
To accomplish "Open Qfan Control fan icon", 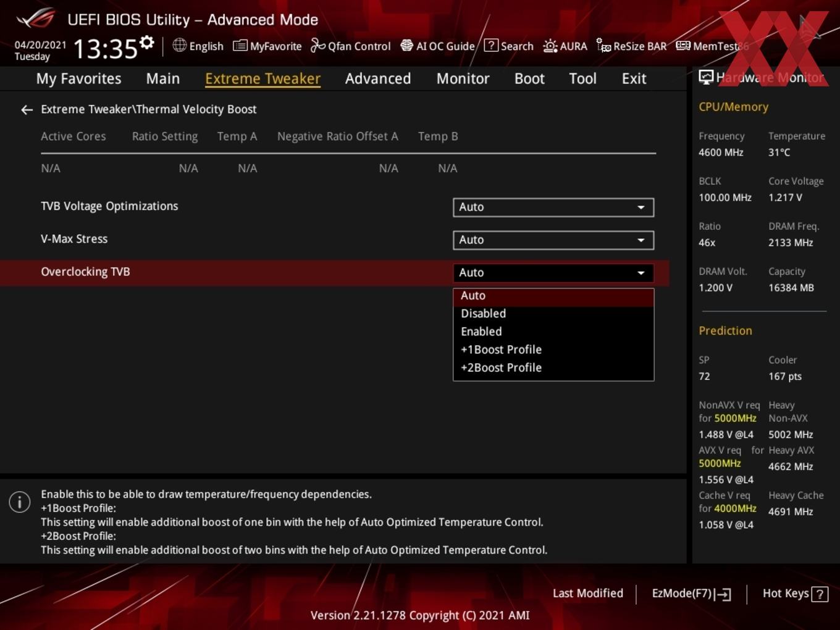I will click(x=317, y=45).
